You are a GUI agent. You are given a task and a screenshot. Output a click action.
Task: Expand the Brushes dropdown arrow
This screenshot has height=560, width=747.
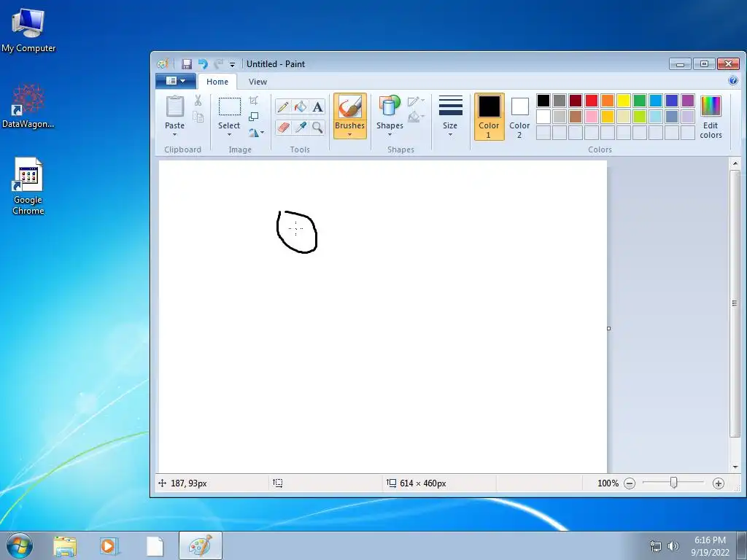click(349, 135)
